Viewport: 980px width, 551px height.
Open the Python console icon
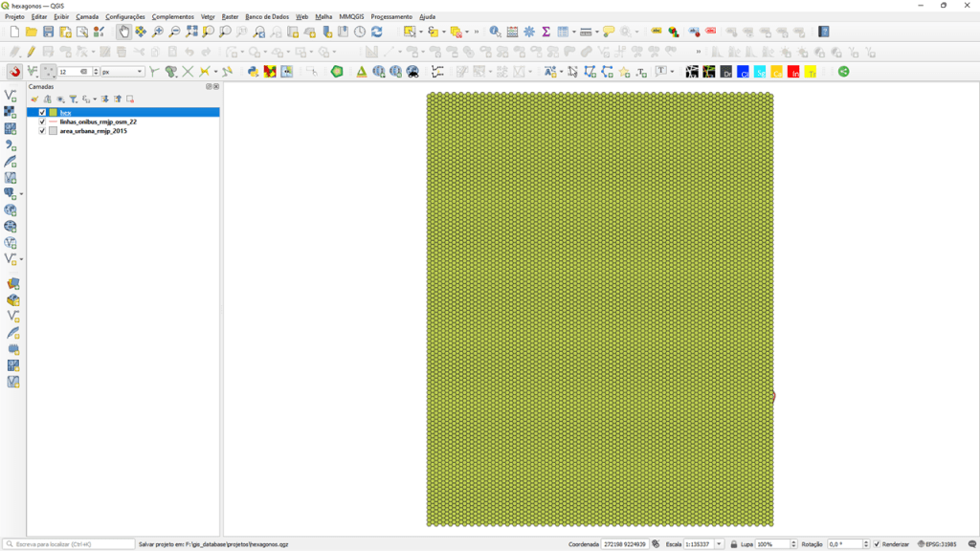(x=253, y=72)
